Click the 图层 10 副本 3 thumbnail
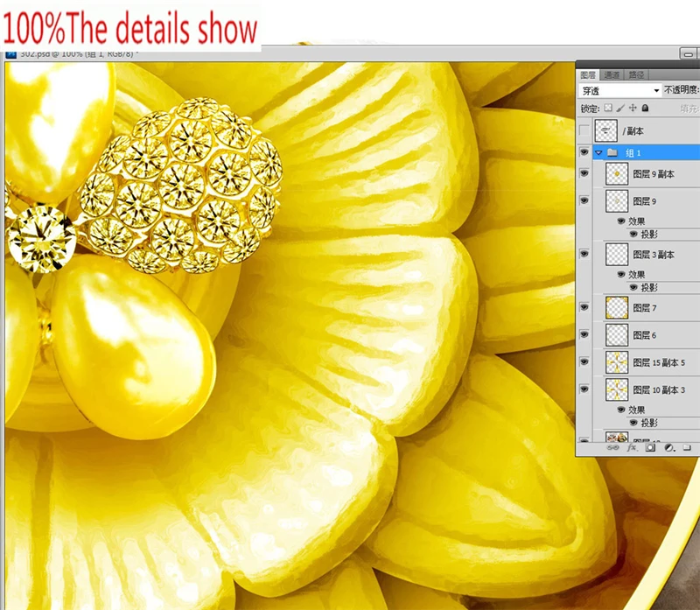 click(617, 389)
